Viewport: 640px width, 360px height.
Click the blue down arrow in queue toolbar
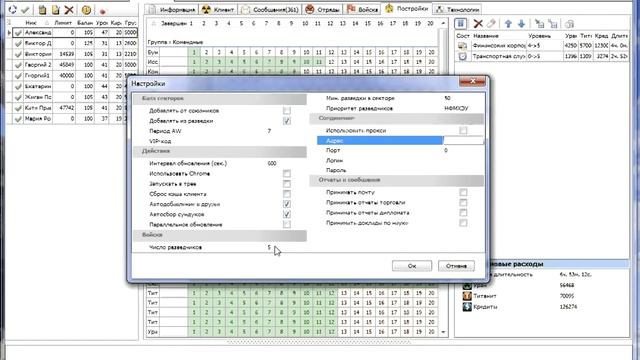[521, 24]
